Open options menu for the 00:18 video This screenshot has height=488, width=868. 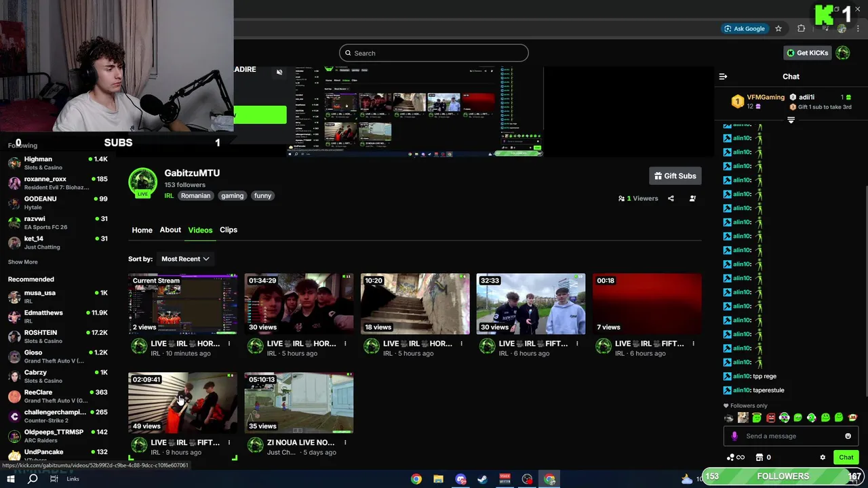693,344
